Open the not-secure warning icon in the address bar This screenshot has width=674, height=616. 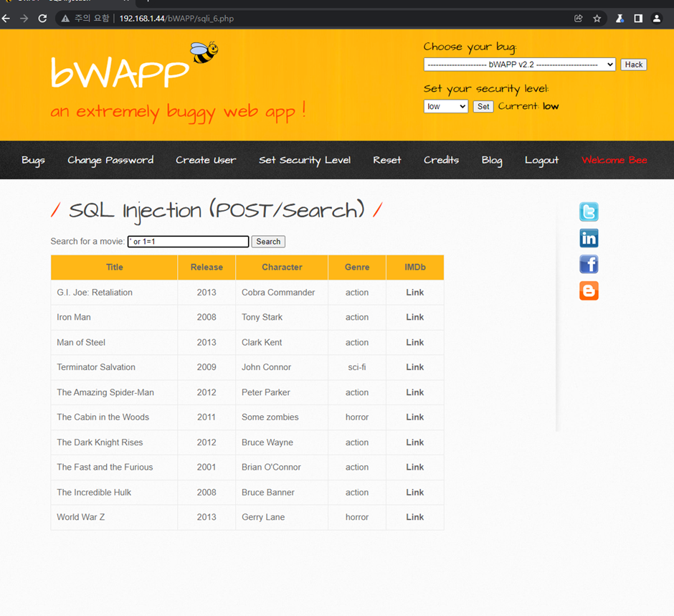(65, 19)
